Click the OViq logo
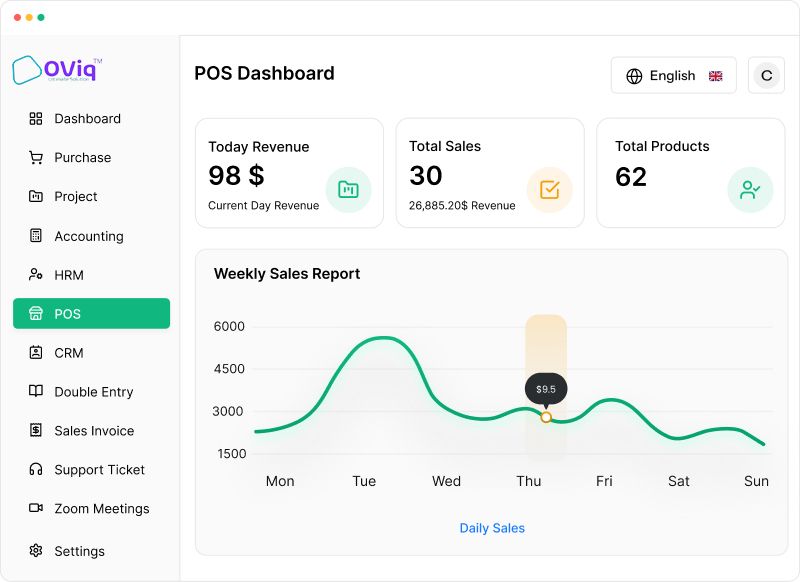Image resolution: width=800 pixels, height=582 pixels. 57,70
